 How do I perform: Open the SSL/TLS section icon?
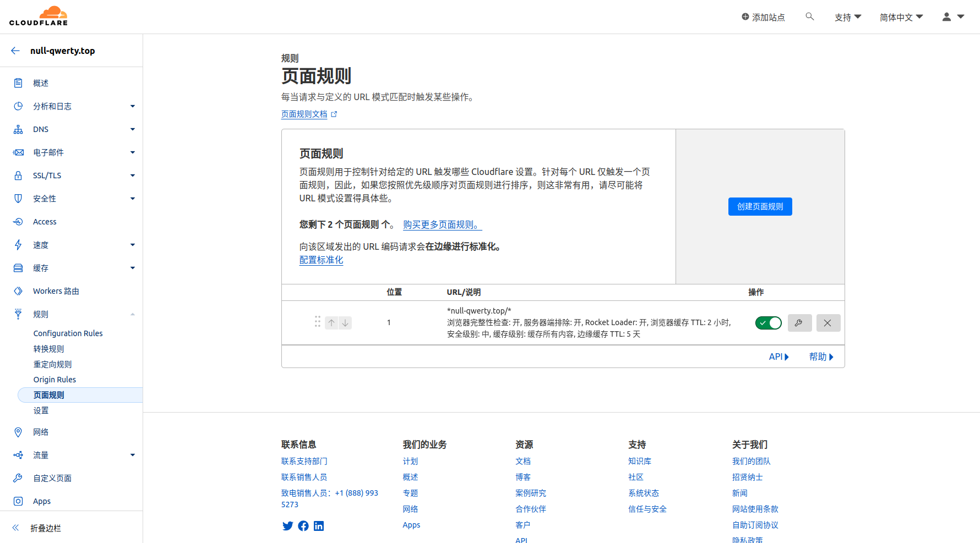(x=18, y=175)
